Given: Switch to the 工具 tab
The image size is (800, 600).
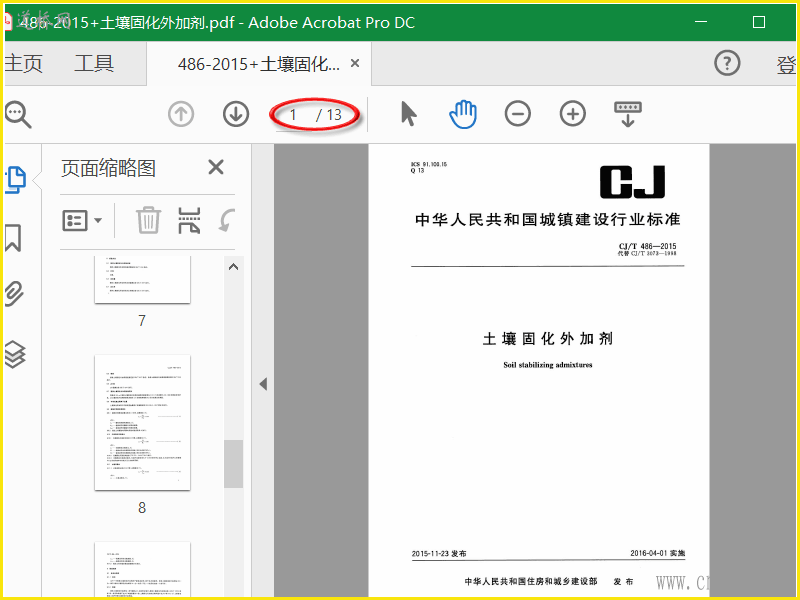Looking at the screenshot, I should [94, 64].
